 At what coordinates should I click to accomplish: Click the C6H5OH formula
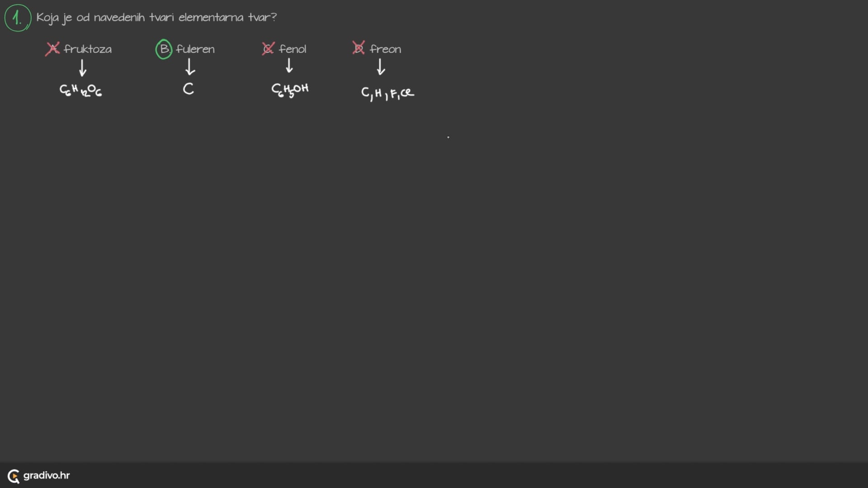click(290, 90)
